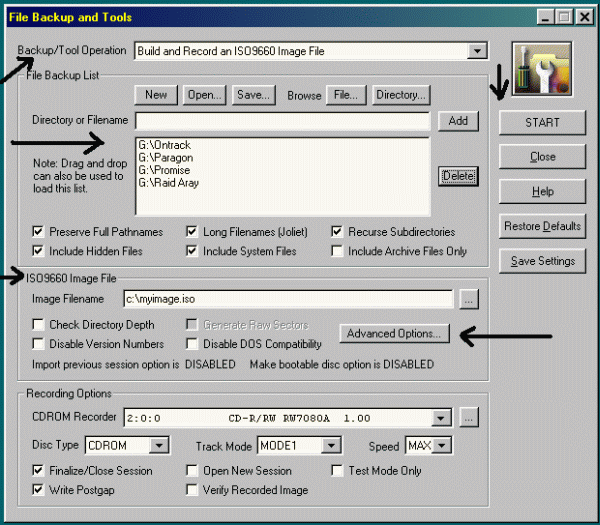Open the Track Mode dropdown

pos(331,446)
